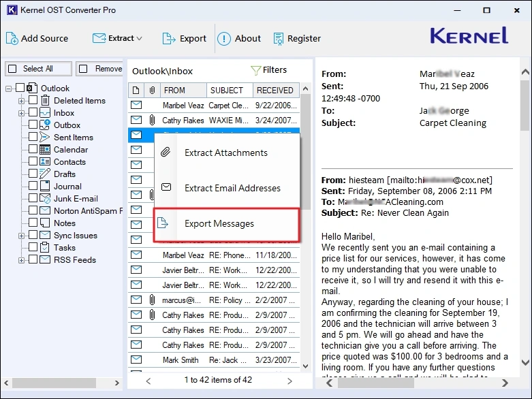
Task: Go to previous page of items
Action: [148, 381]
